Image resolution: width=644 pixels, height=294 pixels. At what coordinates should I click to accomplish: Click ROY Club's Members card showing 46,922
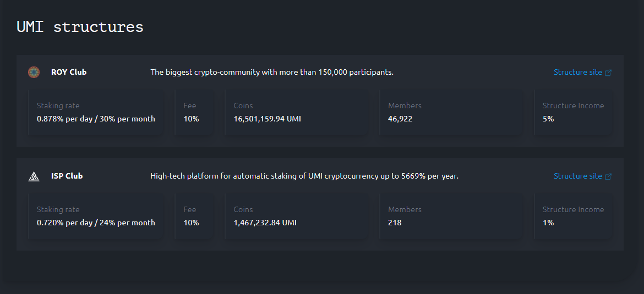[x=450, y=113]
